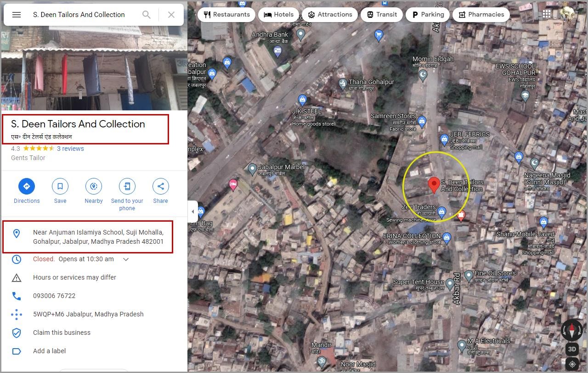Select Fine Oil Stores marker
The image size is (588, 373).
469,275
